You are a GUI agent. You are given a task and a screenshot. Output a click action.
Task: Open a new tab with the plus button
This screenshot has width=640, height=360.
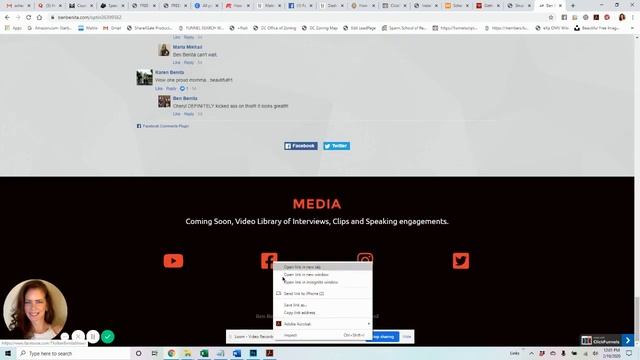click(x=573, y=6)
